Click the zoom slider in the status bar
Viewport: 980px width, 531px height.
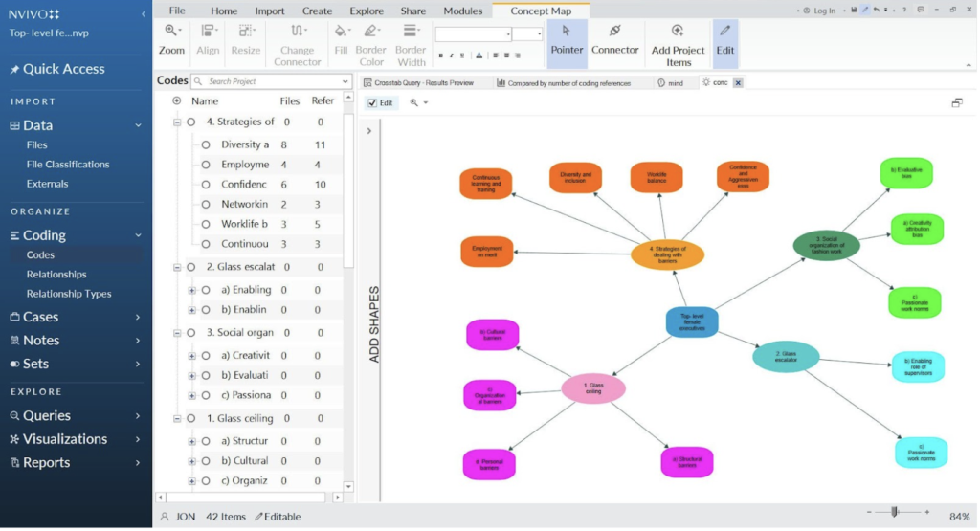click(894, 512)
